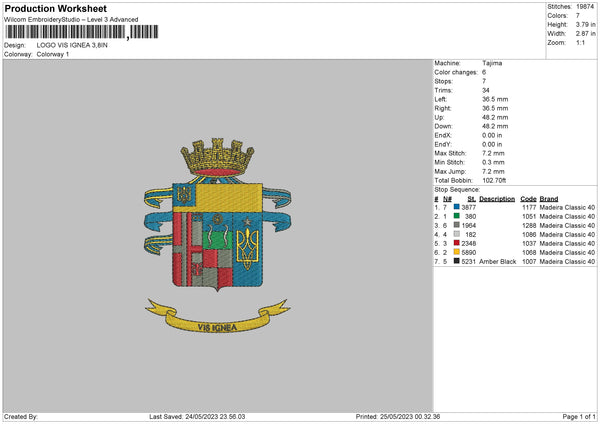Click the Left value 36.5 mm
The width and height of the screenshot is (600, 424).
click(x=495, y=99)
